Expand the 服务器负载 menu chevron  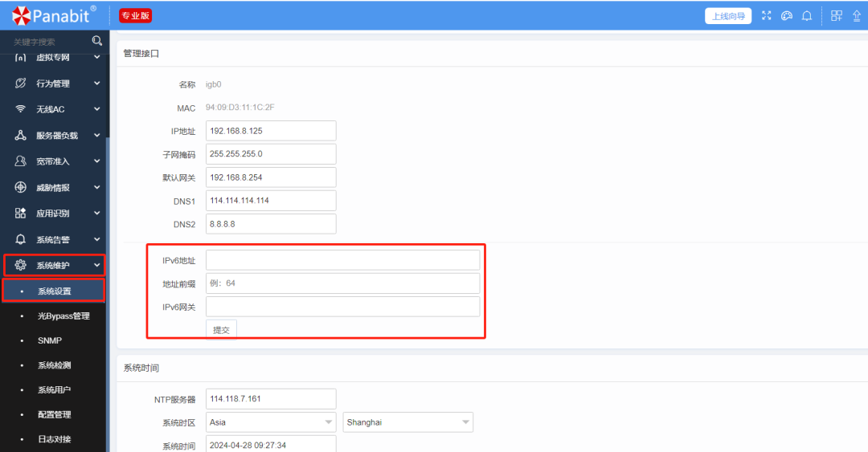tap(97, 135)
